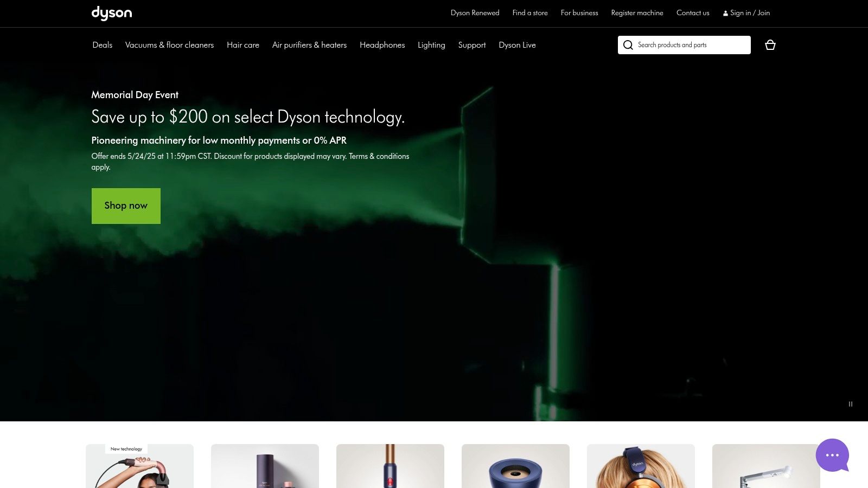Screen dimensions: 868x488
Task: Select the desk lamp thumbnail
Action: click(766, 466)
